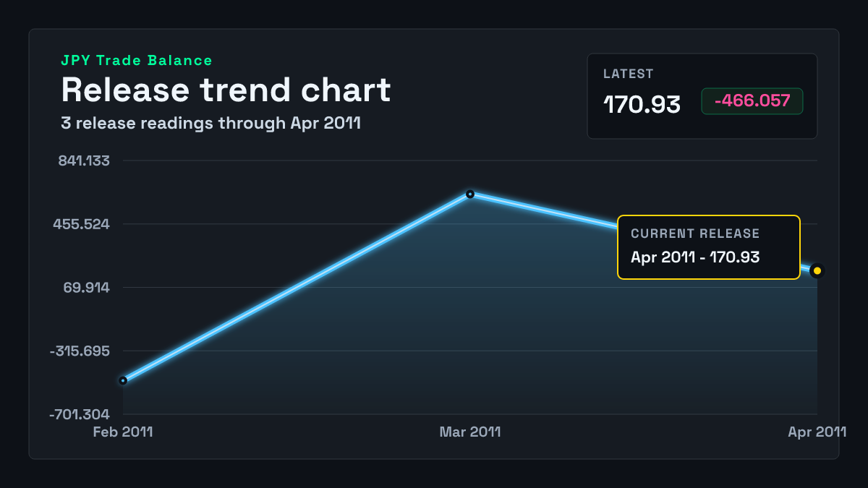The image size is (868, 488).
Task: Click the -466.057 change badge
Action: [x=752, y=101]
